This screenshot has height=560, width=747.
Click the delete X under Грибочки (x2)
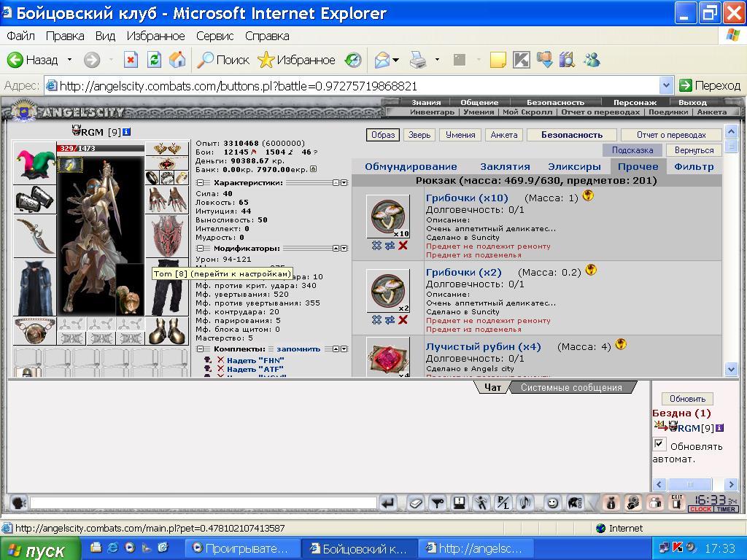(403, 319)
